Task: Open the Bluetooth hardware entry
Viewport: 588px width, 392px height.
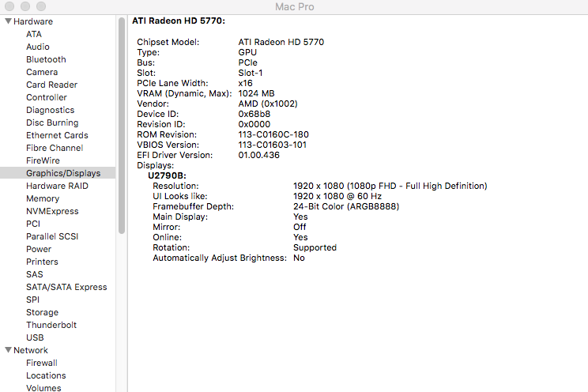Action: (46, 59)
